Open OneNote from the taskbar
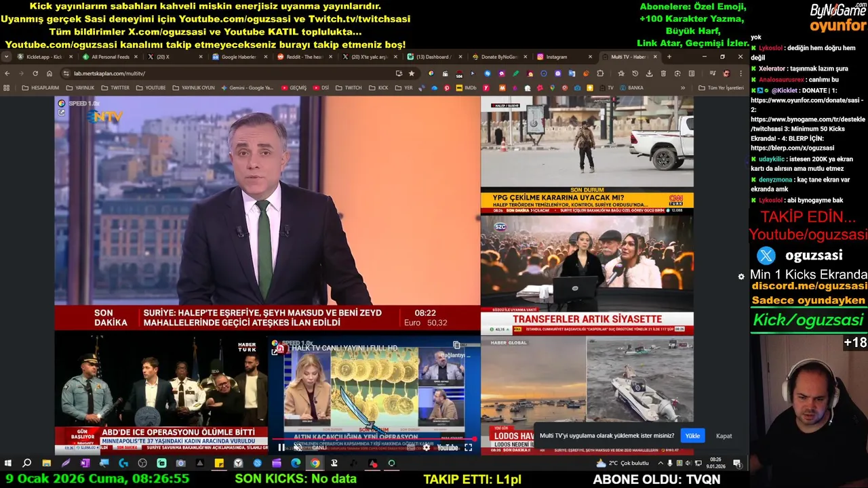The width and height of the screenshot is (868, 488). coord(85,464)
